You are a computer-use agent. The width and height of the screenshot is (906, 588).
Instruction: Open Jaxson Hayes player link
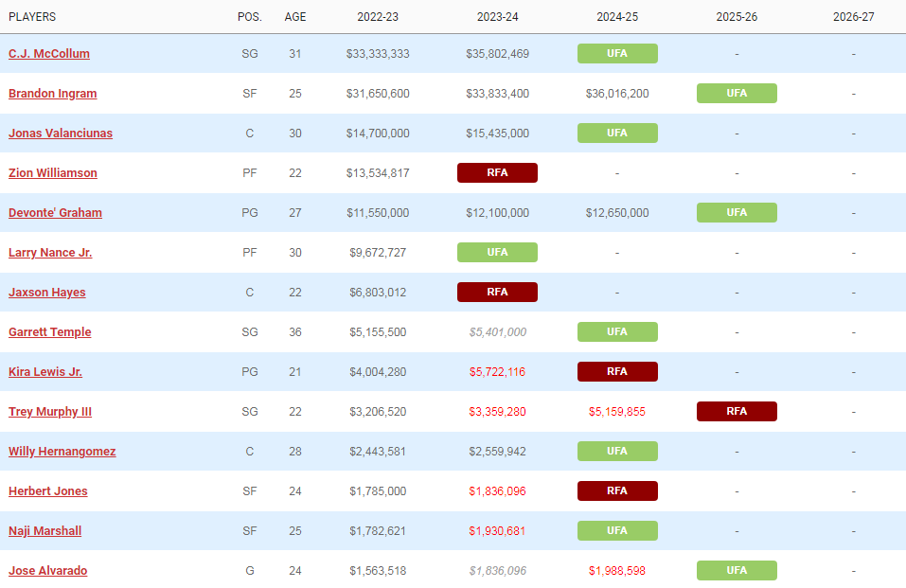46,293
